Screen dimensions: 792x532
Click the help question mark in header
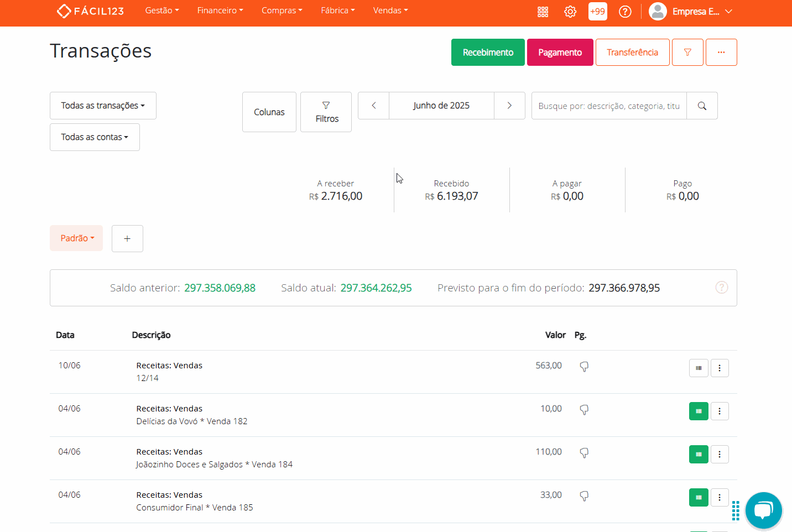pyautogui.click(x=625, y=12)
